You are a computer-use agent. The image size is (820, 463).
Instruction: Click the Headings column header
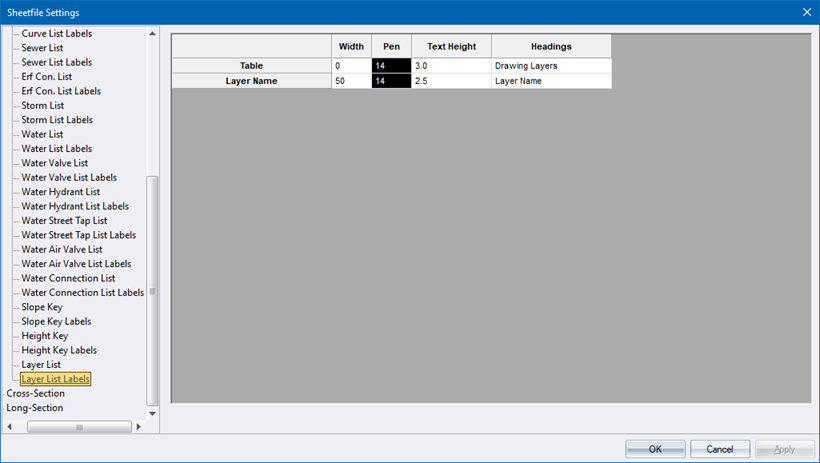point(550,46)
